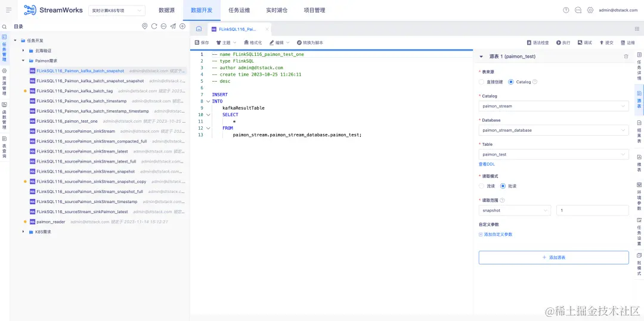
Task: Click 提交 submit in the toolbar
Action: (x=606, y=43)
